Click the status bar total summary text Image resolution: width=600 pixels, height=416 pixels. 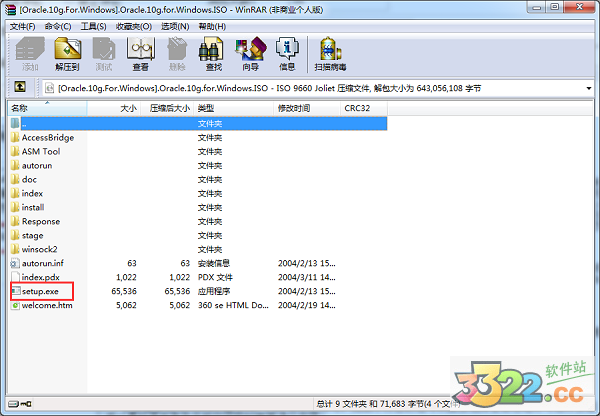[387, 404]
